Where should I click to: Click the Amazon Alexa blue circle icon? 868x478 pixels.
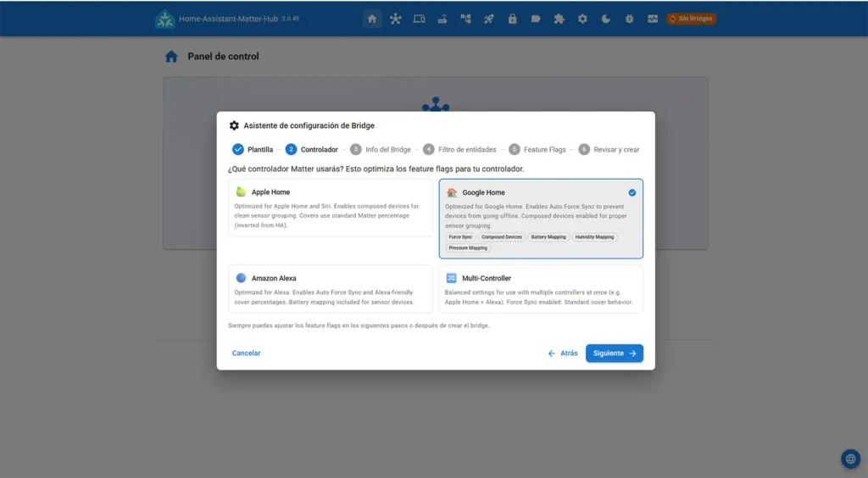click(x=241, y=278)
